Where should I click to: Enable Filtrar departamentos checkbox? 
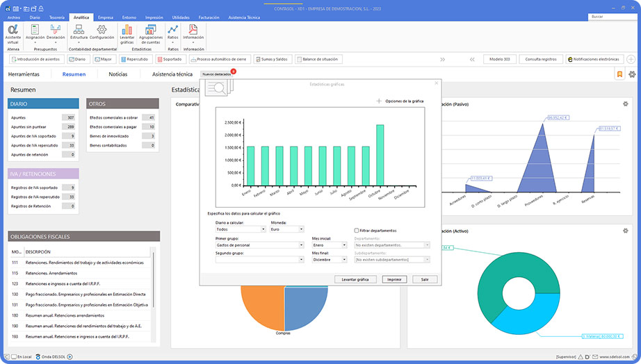pos(357,231)
